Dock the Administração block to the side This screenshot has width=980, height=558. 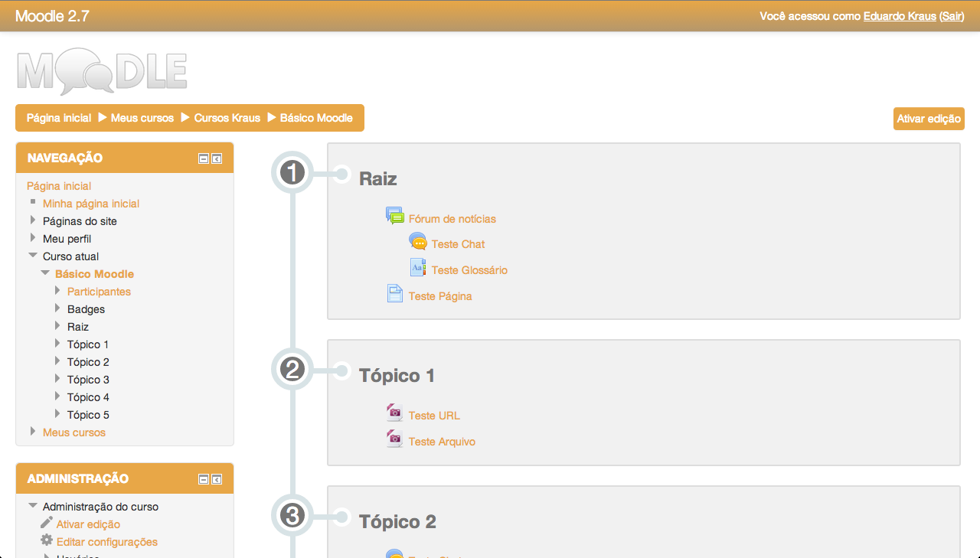pos(217,479)
